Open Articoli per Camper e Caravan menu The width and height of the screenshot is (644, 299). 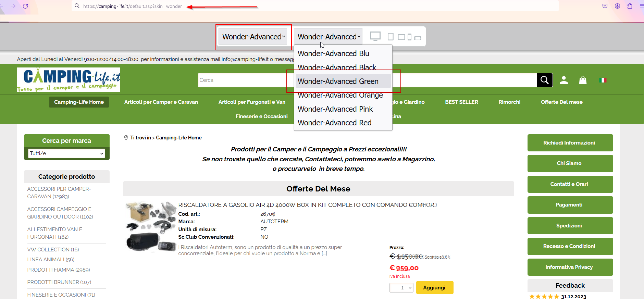[161, 102]
